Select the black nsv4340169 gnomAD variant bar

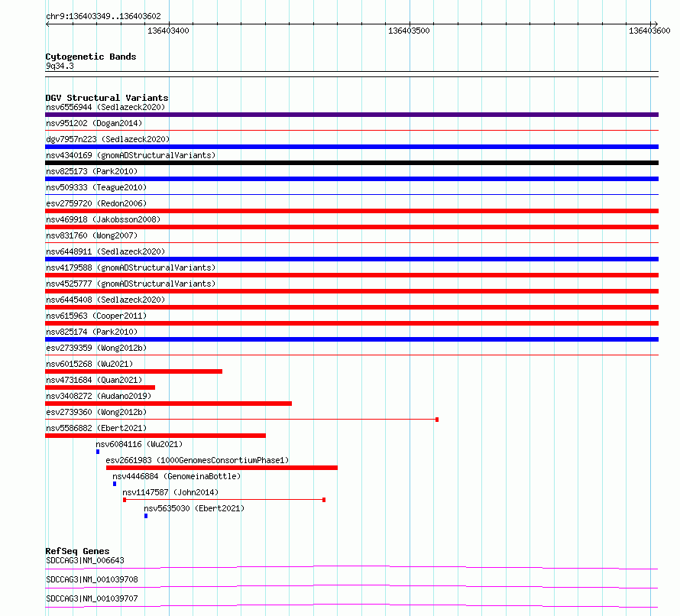(351, 163)
